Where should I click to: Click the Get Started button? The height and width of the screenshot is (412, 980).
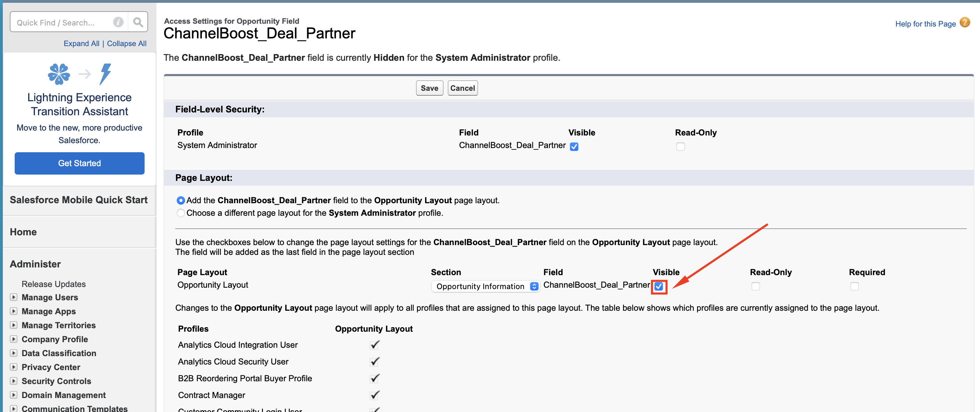(80, 163)
